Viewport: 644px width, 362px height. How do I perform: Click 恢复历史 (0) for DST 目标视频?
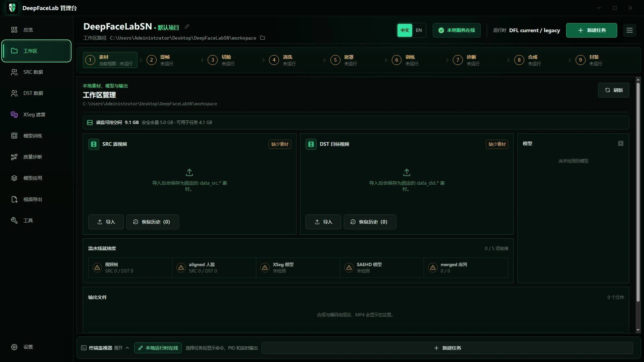tap(370, 222)
